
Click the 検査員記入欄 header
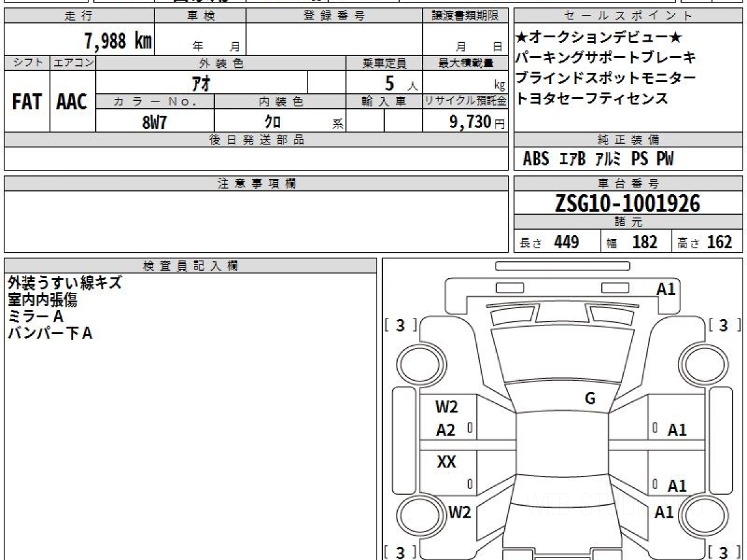190,266
